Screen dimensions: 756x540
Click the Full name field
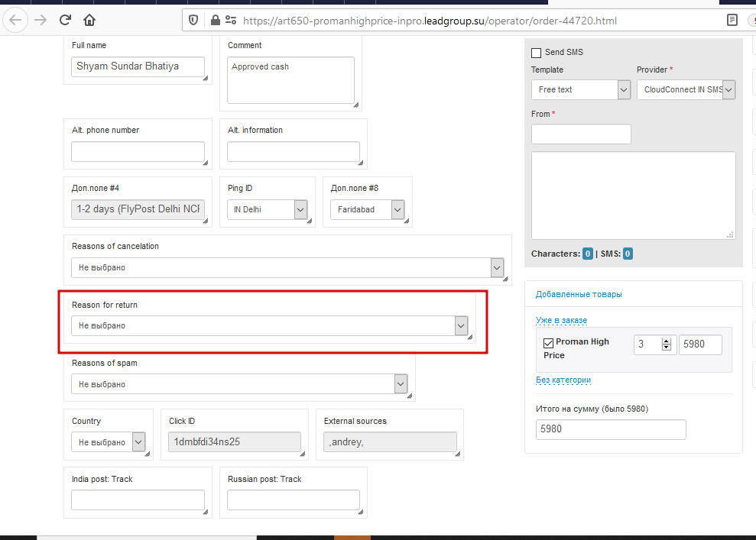[x=138, y=66]
